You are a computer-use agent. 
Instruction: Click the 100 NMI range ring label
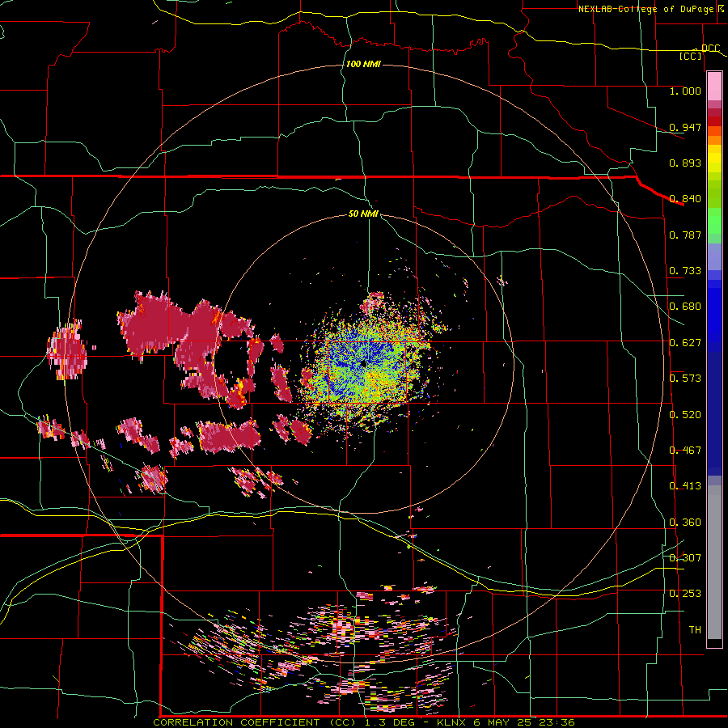[x=363, y=64]
